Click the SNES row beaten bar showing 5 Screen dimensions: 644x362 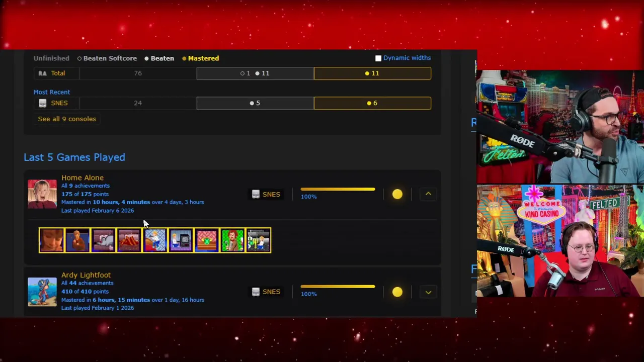[x=255, y=103]
